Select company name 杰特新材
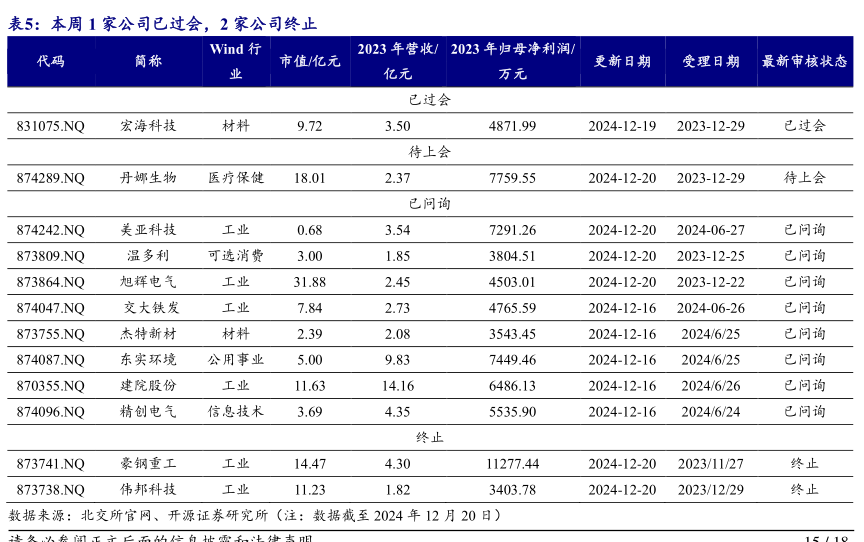The image size is (864, 542). click(x=148, y=333)
